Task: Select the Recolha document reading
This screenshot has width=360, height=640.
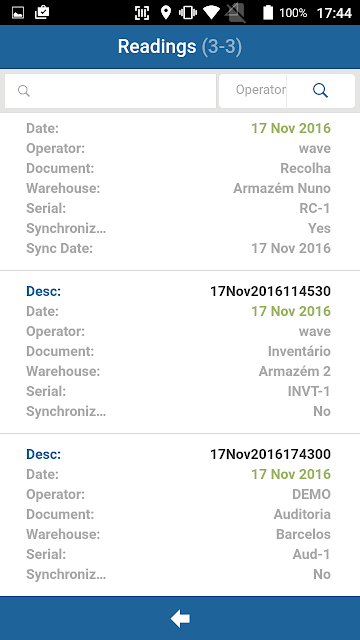Action: 180,191
